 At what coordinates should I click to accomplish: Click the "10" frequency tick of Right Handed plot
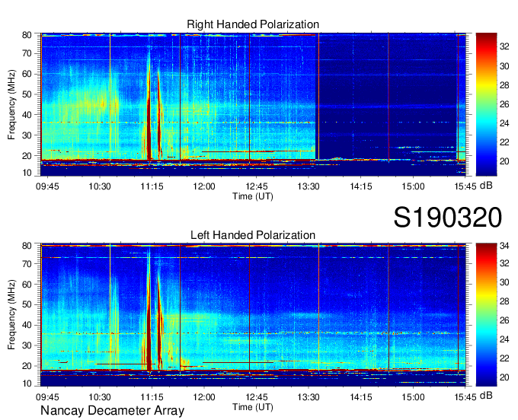(27, 173)
